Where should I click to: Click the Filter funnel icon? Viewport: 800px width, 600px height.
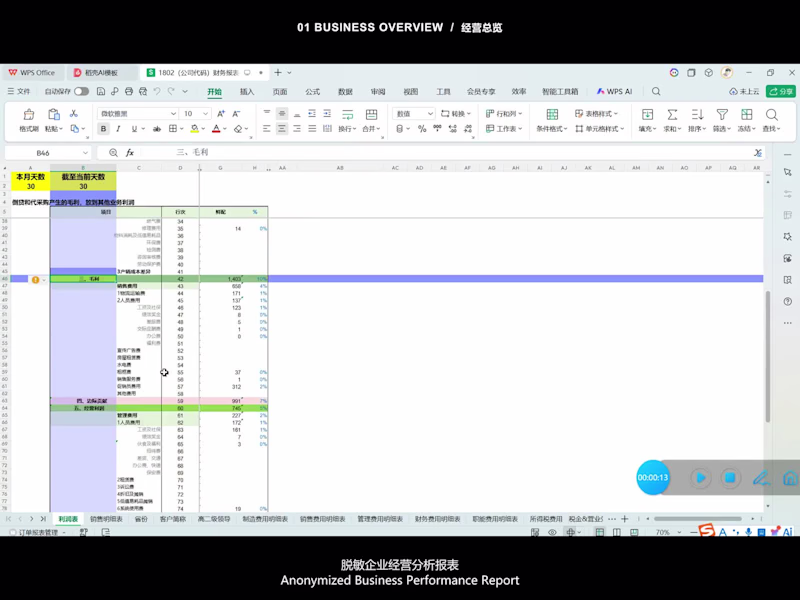[x=722, y=114]
